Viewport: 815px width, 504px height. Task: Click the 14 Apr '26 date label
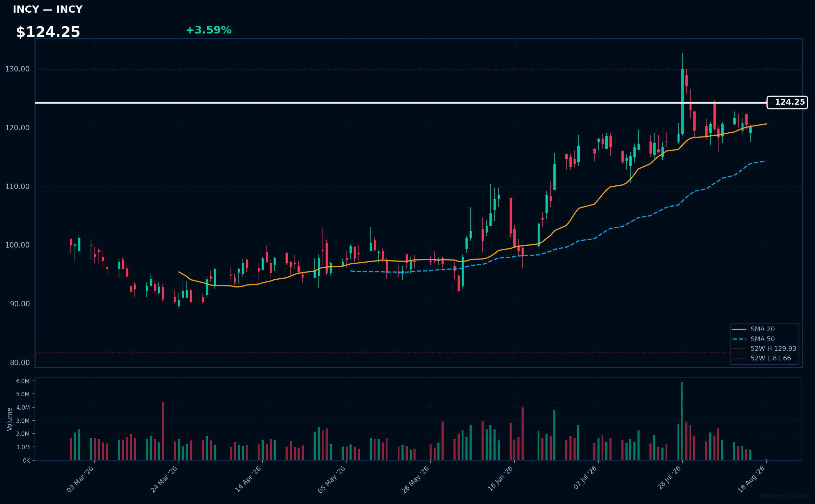[248, 479]
